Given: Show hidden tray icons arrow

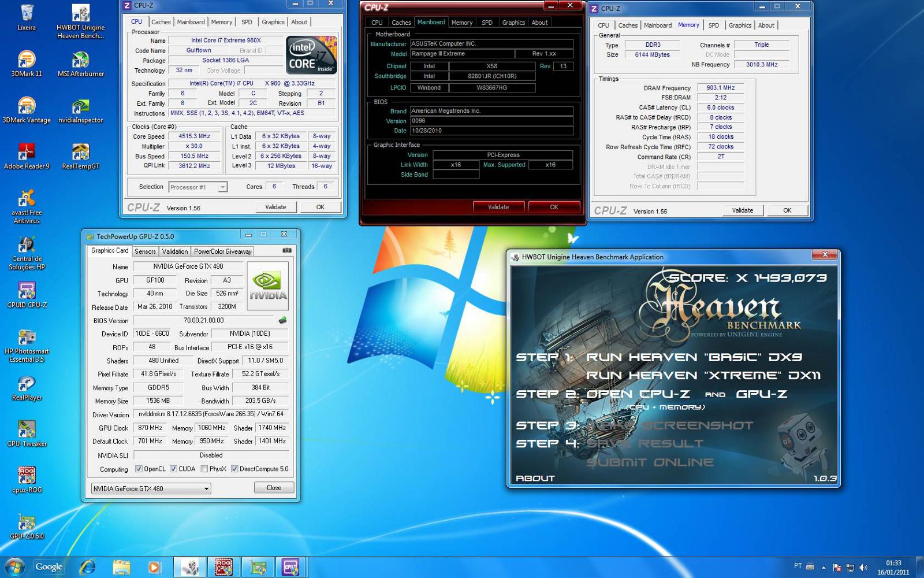Looking at the screenshot, I should tap(824, 568).
